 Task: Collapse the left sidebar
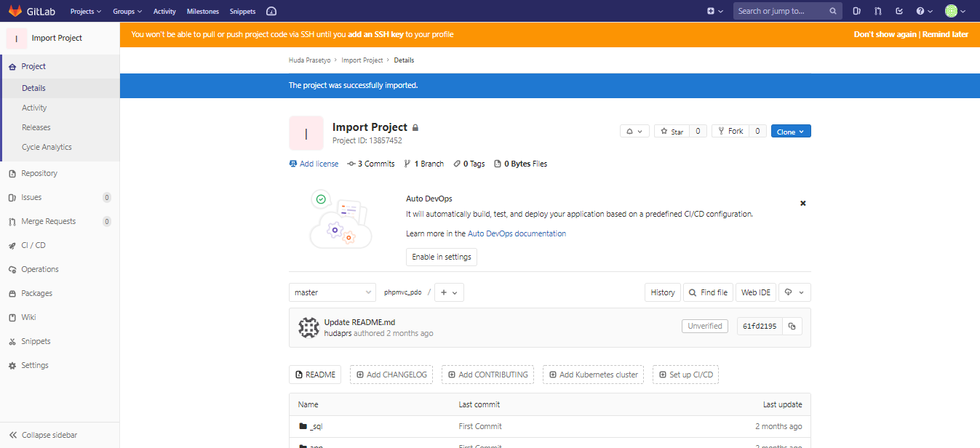[44, 434]
